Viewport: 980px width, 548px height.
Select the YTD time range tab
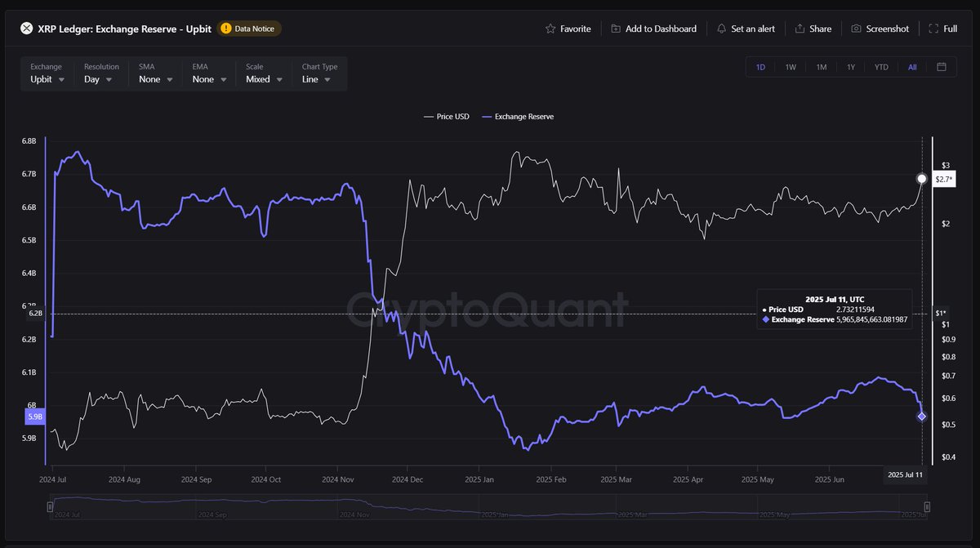click(x=881, y=67)
